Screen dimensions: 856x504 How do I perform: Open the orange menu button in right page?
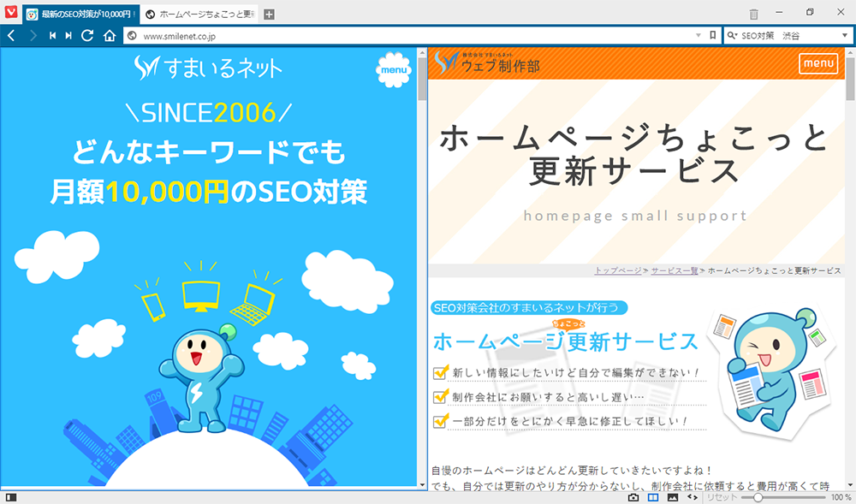coord(818,63)
